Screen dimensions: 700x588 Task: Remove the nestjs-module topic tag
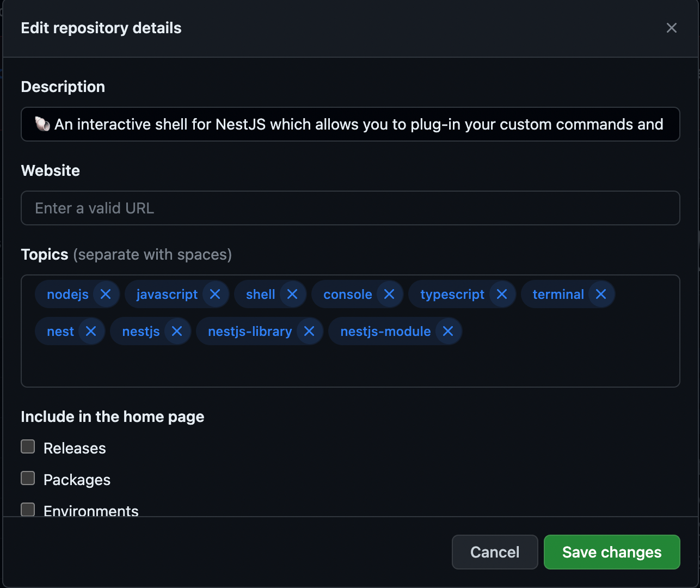coord(448,331)
